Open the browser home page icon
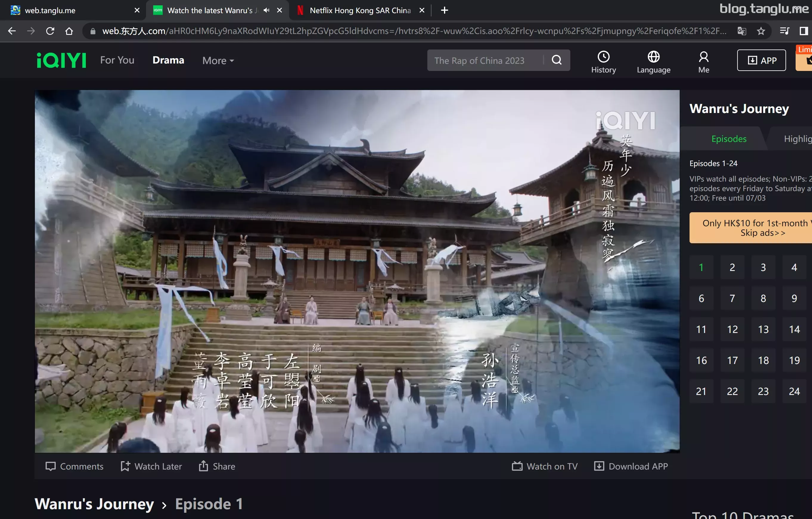The image size is (812, 519). pyautogui.click(x=69, y=31)
